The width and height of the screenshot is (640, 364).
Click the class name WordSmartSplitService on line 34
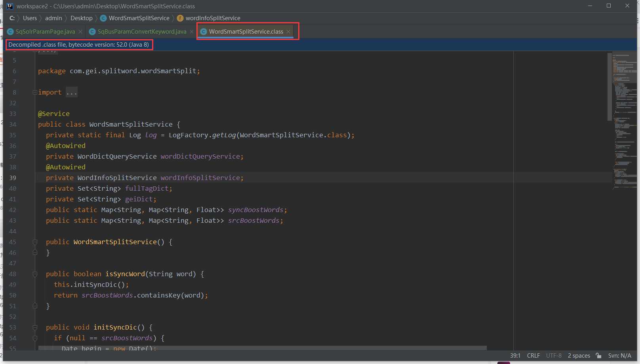(x=131, y=124)
